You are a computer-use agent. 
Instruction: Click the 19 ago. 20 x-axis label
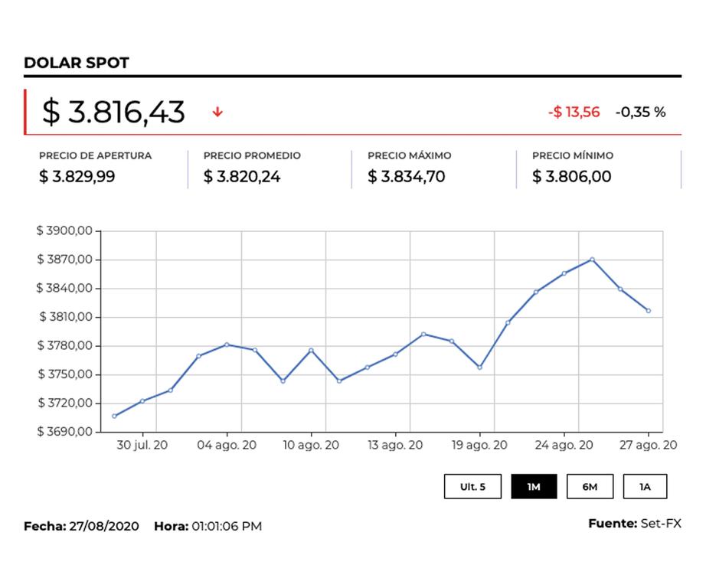pos(479,445)
